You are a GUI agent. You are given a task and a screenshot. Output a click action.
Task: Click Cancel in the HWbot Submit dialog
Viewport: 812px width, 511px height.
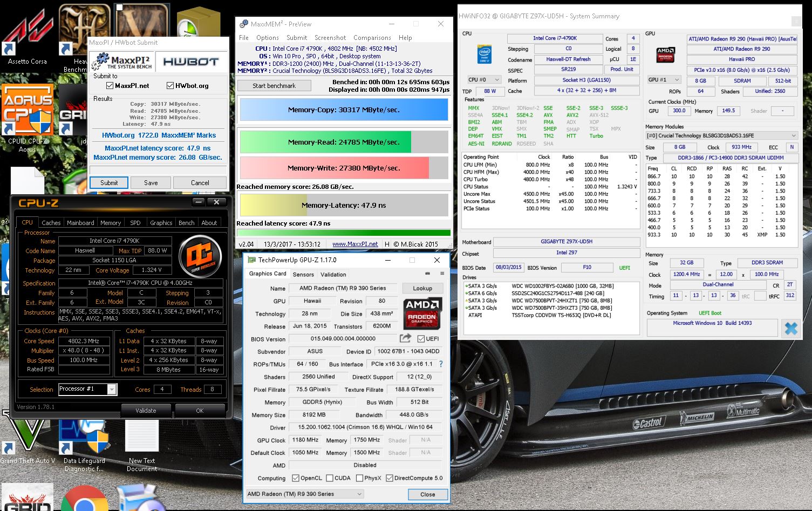[200, 182]
